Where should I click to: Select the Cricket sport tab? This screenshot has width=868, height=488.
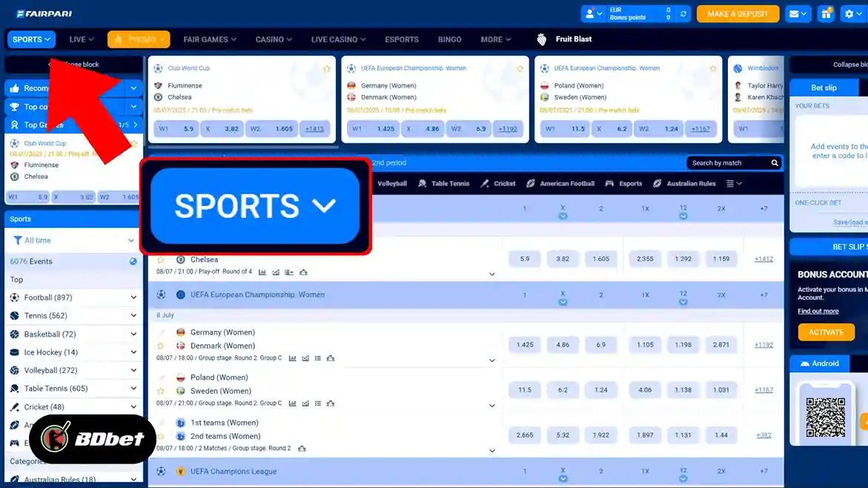point(497,183)
